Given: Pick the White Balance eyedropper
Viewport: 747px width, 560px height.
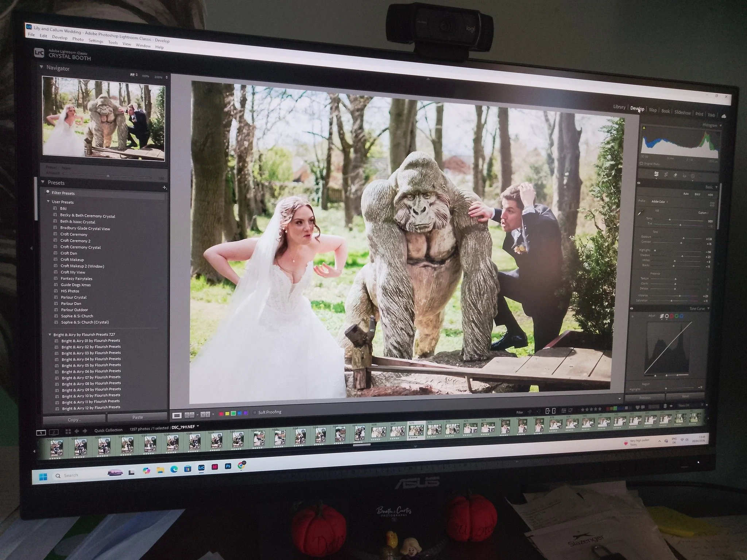Looking at the screenshot, I should pos(641,212).
